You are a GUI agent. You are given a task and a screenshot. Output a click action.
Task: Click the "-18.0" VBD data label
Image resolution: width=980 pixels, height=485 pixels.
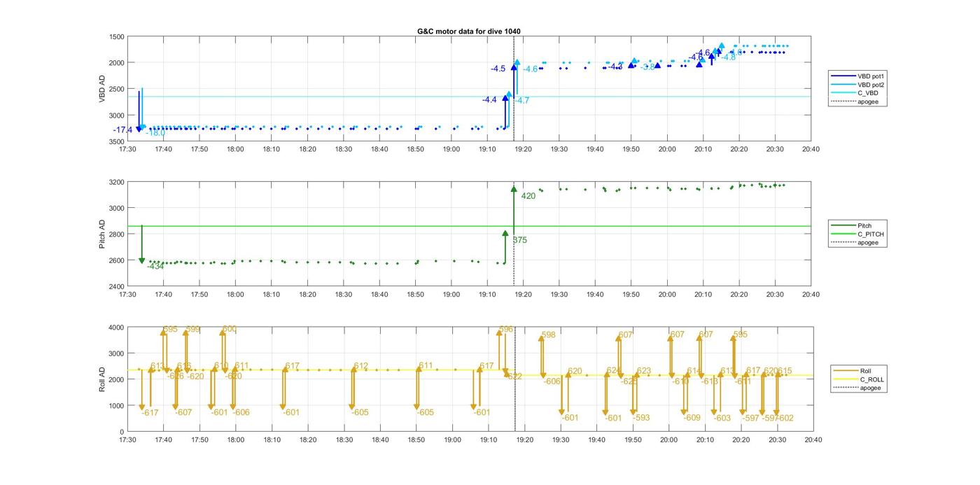pyautogui.click(x=155, y=133)
